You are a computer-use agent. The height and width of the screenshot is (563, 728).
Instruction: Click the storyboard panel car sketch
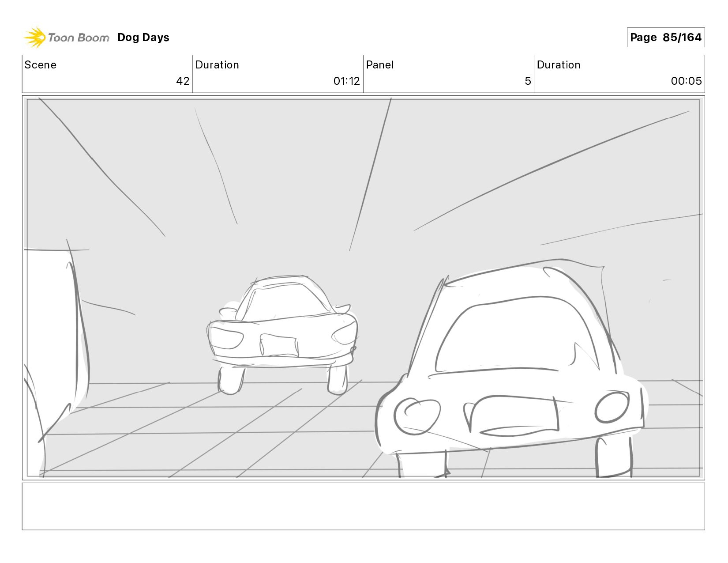(364, 288)
